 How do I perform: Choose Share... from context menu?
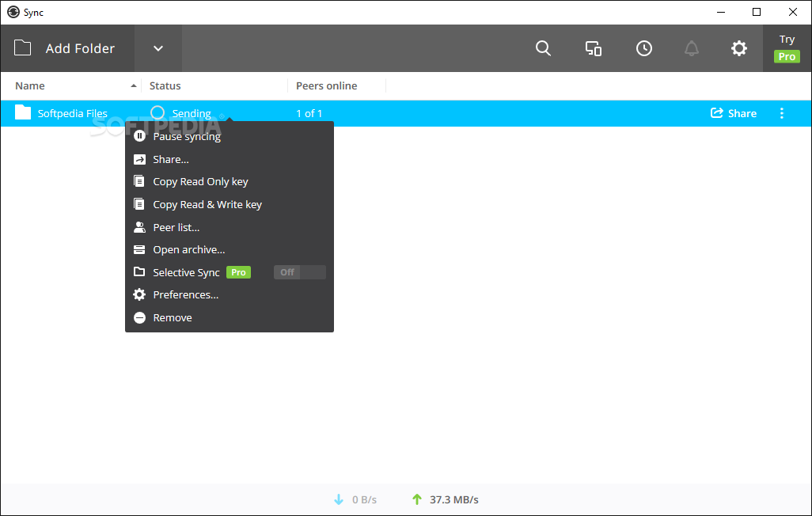[x=230, y=159]
